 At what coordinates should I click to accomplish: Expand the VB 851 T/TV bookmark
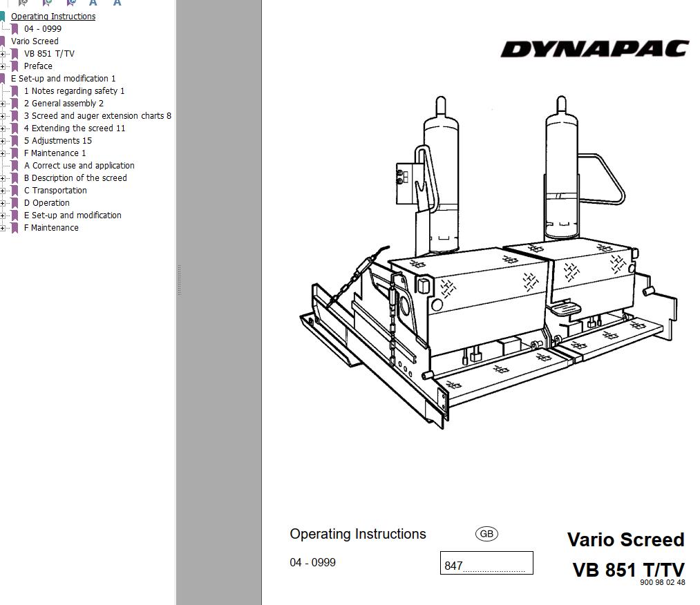(x=3, y=54)
